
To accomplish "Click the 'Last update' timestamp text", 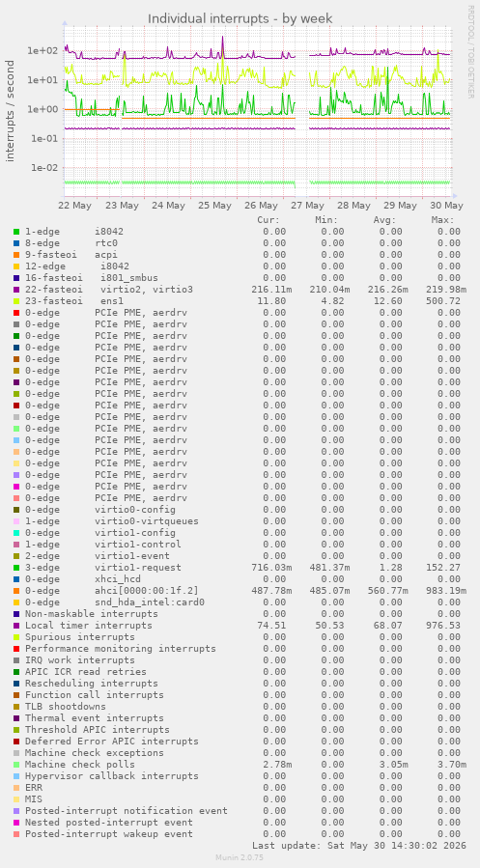I will (x=359, y=845).
